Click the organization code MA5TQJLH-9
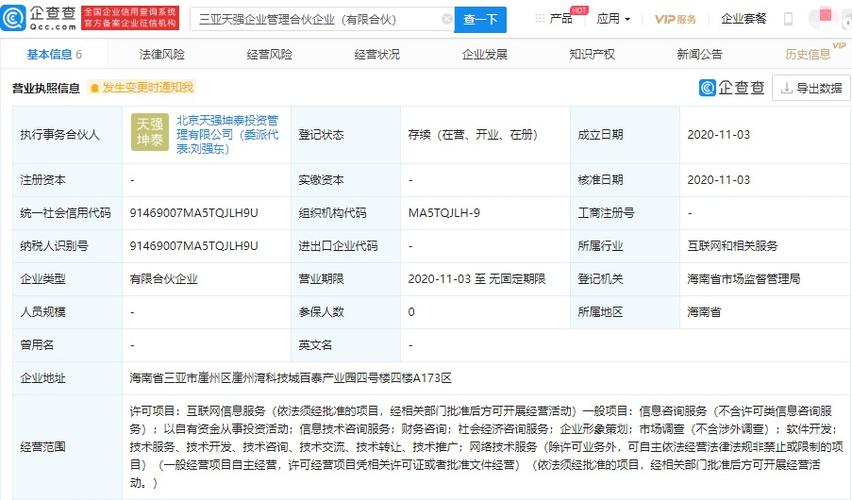The width and height of the screenshot is (852, 500). click(444, 213)
